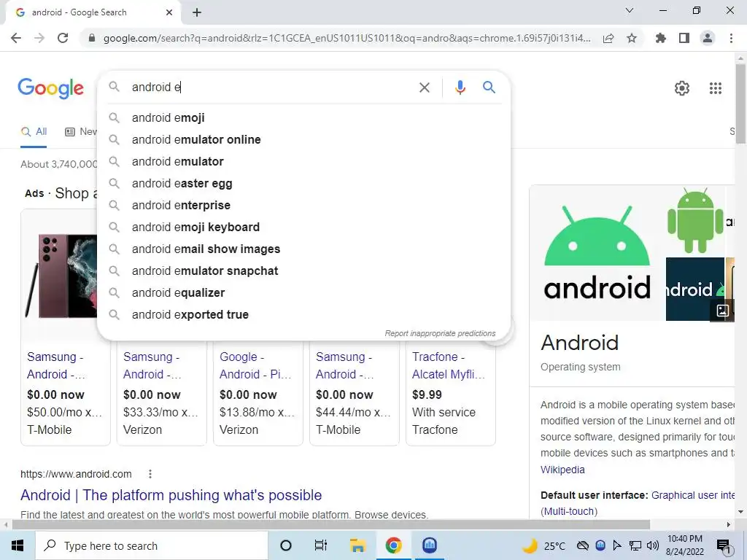
Task: Click the browser back arrow
Action: coord(16,38)
